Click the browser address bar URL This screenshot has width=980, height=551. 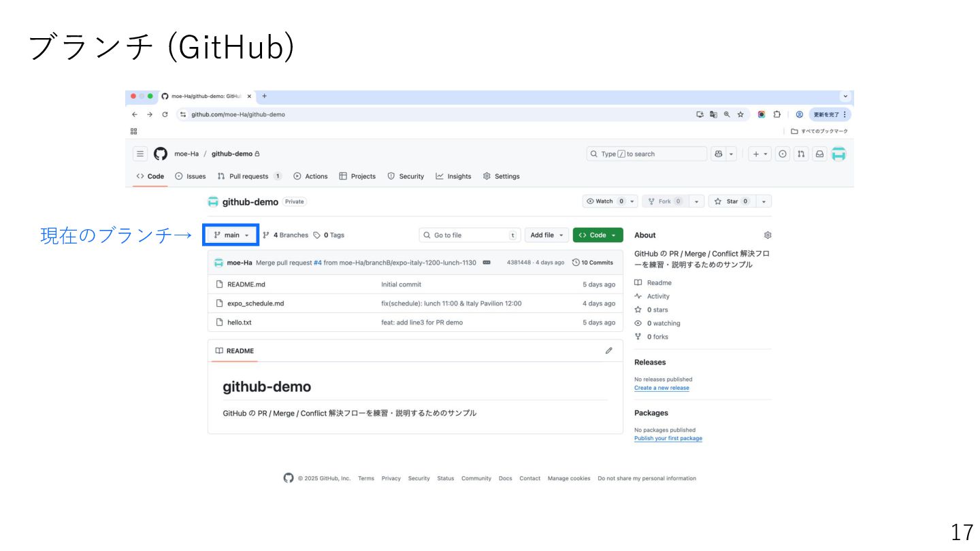click(x=238, y=114)
